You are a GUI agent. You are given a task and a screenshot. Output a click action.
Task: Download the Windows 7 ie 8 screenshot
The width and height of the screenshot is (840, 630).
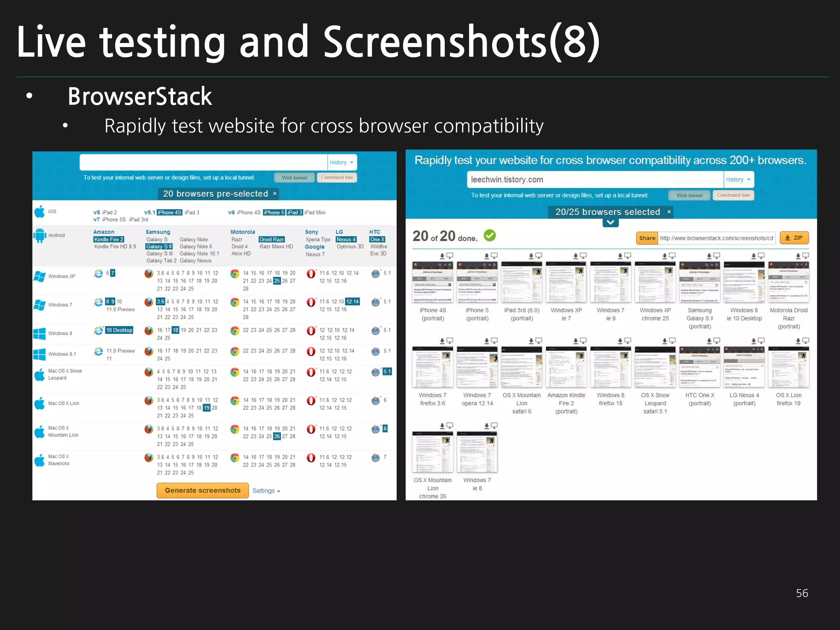click(486, 426)
